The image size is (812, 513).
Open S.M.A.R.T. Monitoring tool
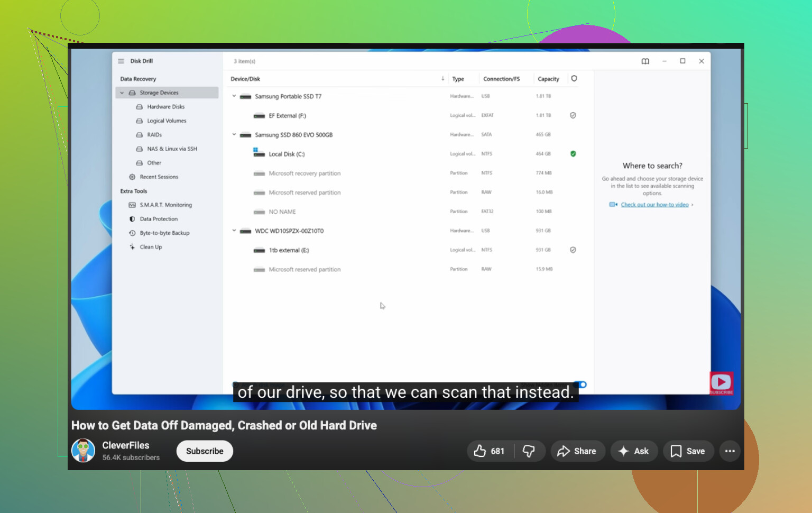coord(165,205)
